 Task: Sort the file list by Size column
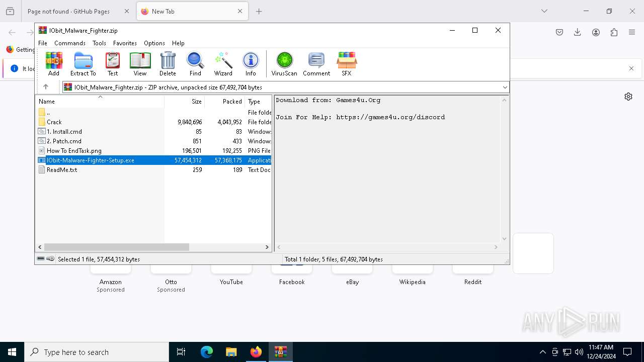click(185, 102)
